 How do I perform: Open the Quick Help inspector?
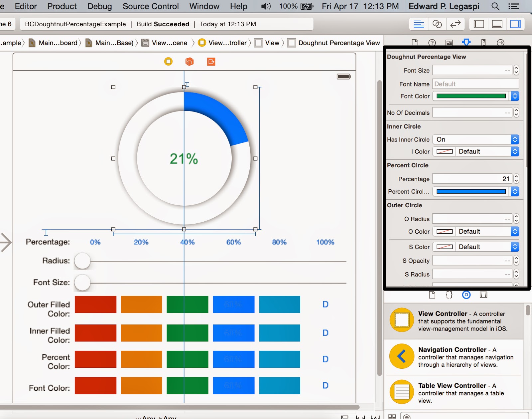pos(432,42)
